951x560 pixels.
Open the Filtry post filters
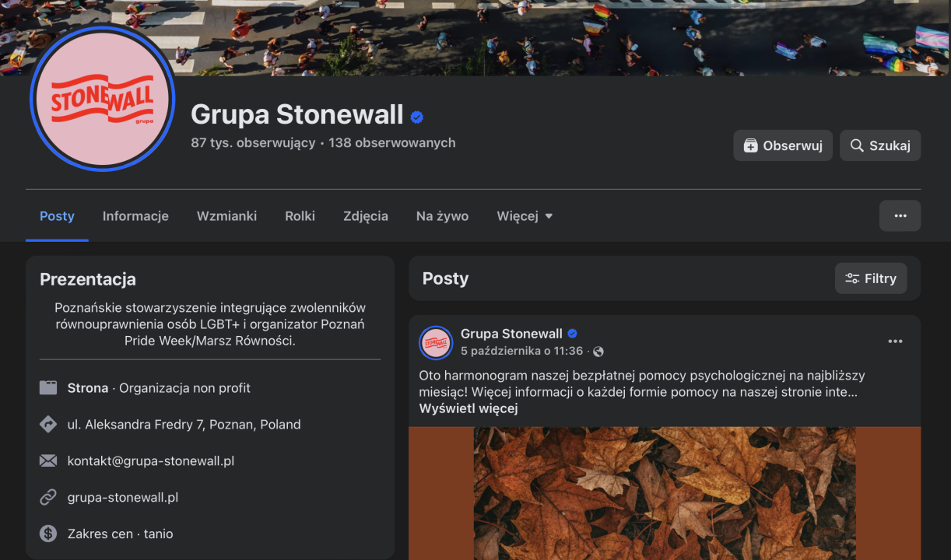(x=871, y=278)
